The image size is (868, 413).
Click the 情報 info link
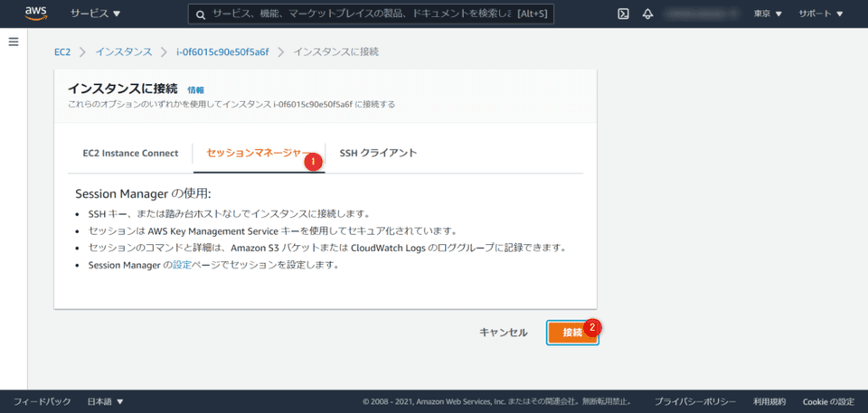click(195, 89)
